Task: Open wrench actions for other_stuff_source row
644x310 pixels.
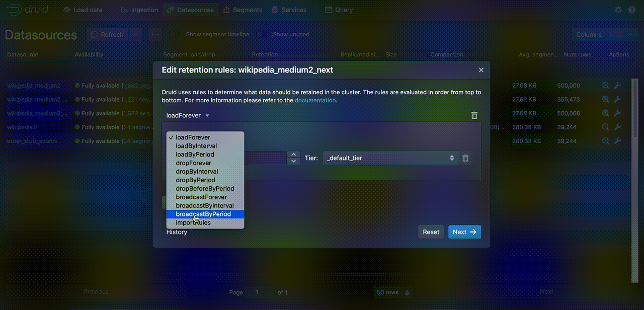Action: 617,141
